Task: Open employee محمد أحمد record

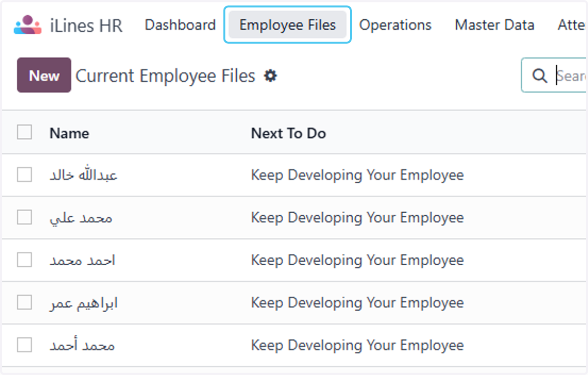Action: [x=82, y=345]
